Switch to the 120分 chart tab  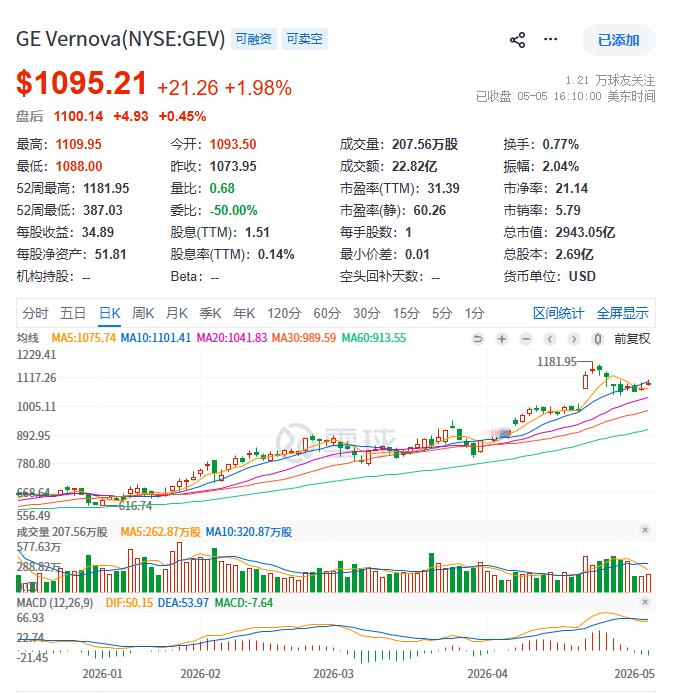click(284, 313)
